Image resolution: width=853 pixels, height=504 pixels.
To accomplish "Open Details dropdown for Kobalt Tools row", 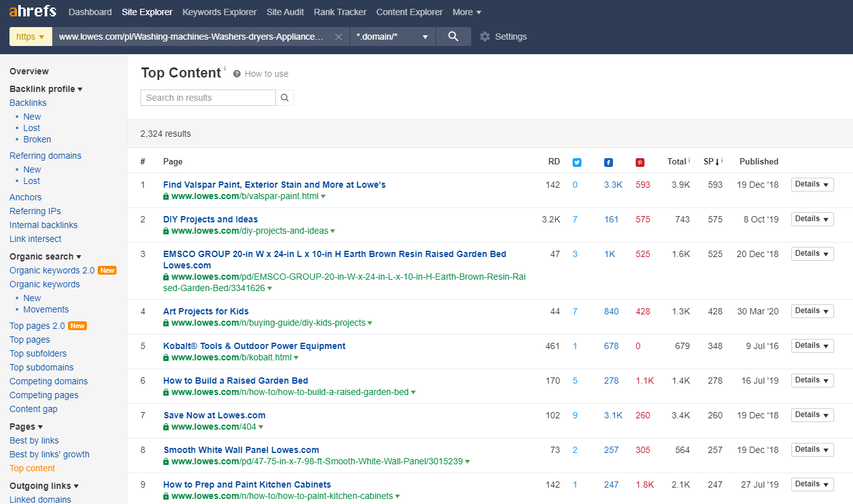I will pyautogui.click(x=812, y=346).
